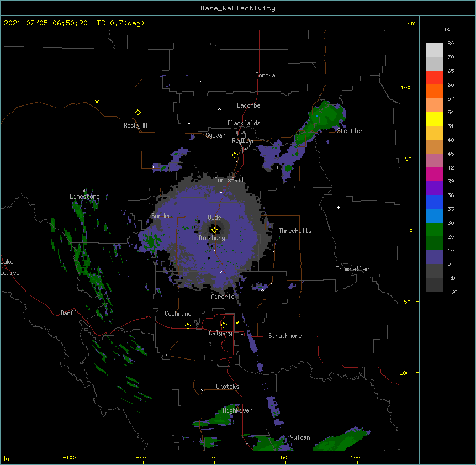Select the -50 tick label on right axis
476x465 pixels.
pos(405,302)
